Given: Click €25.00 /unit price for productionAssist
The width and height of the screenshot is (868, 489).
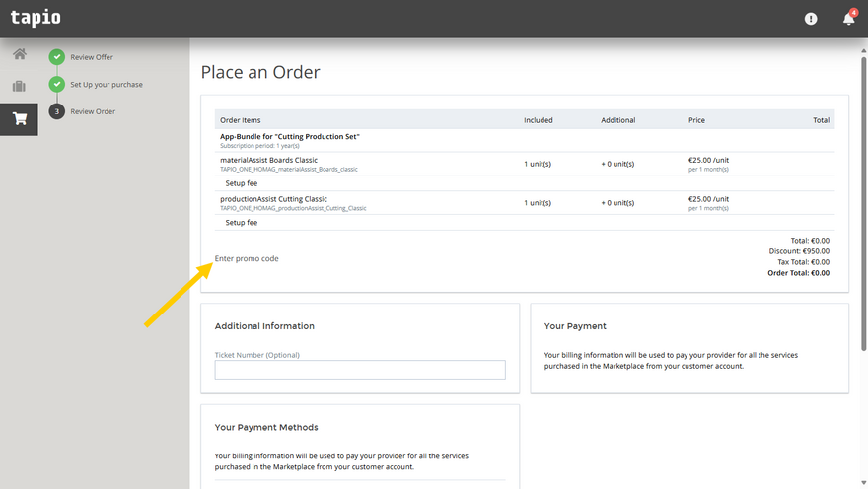Looking at the screenshot, I should [708, 199].
